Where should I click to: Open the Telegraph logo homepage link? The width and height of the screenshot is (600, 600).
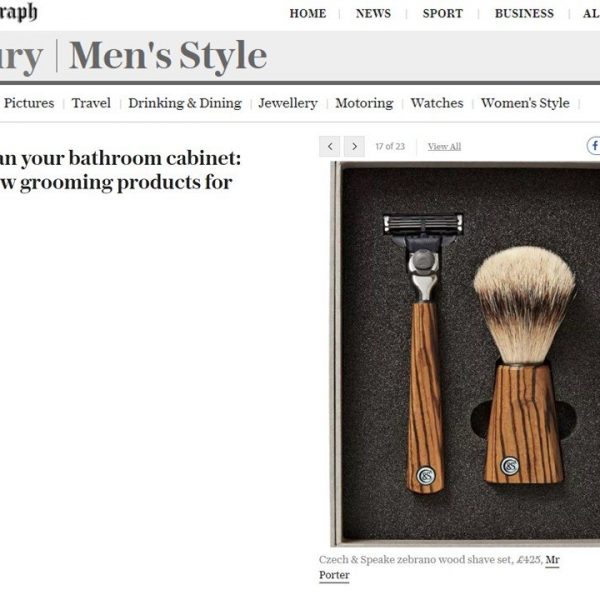[18, 13]
